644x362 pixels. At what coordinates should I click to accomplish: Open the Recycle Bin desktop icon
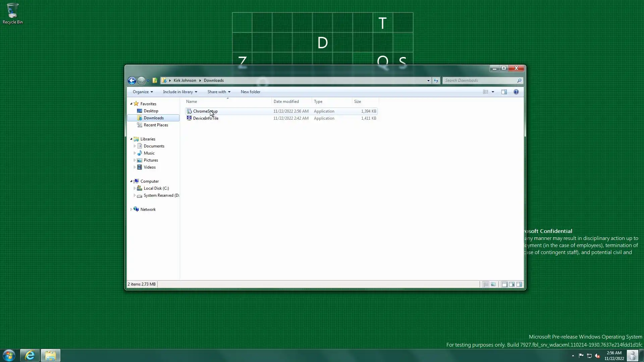click(13, 13)
